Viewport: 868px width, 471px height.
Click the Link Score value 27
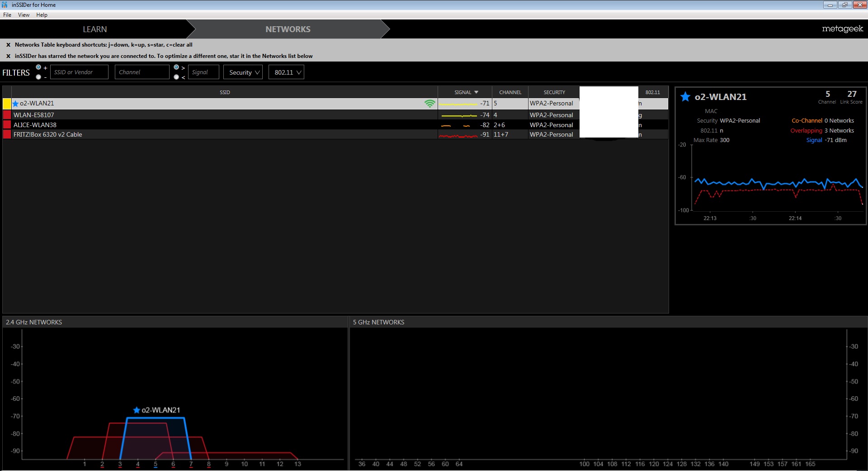tap(852, 94)
